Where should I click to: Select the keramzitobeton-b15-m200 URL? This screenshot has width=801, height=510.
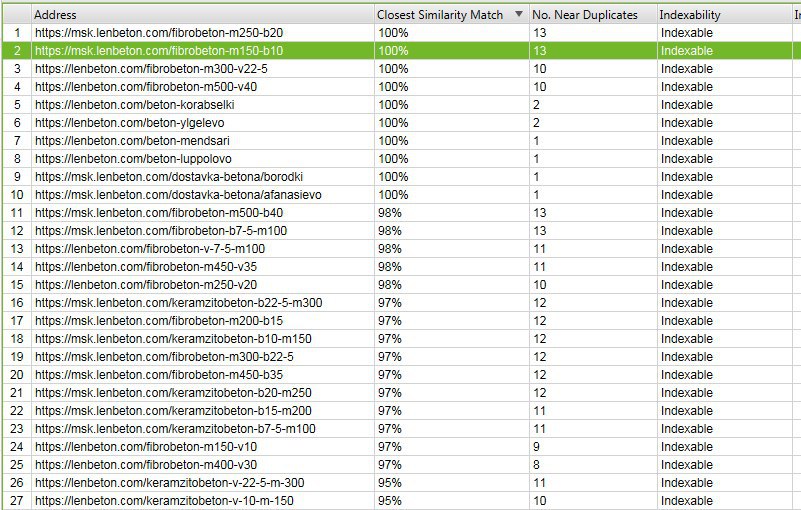point(173,411)
